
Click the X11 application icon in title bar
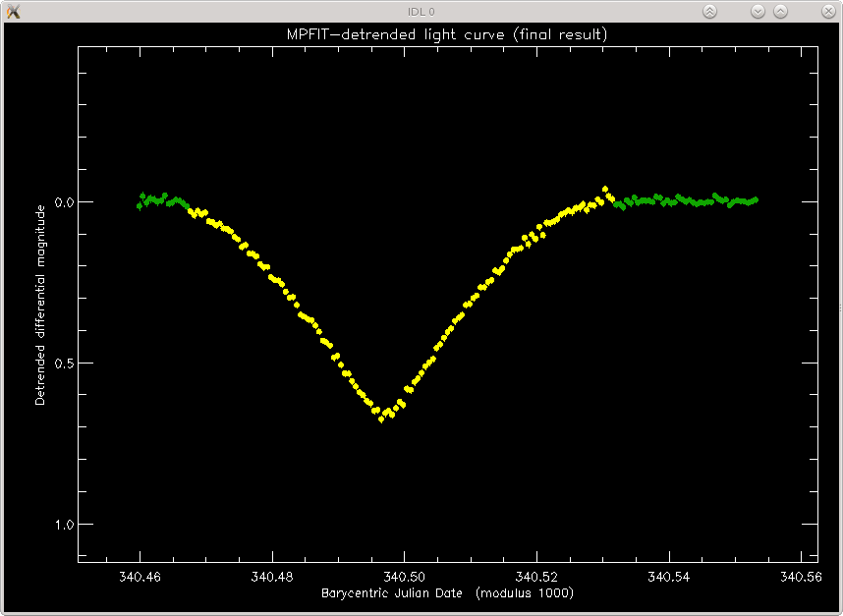(13, 11)
